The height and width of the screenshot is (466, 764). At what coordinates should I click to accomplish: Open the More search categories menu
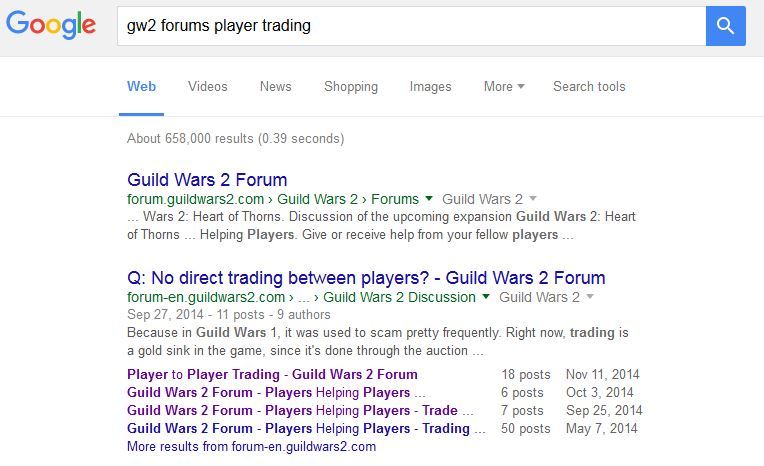(504, 87)
